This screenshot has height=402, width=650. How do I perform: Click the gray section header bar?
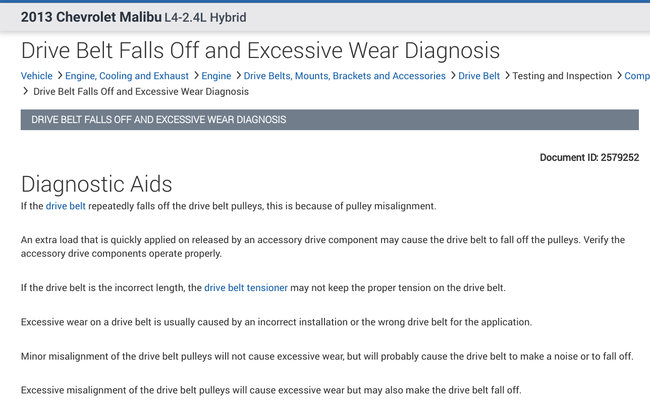tap(329, 120)
